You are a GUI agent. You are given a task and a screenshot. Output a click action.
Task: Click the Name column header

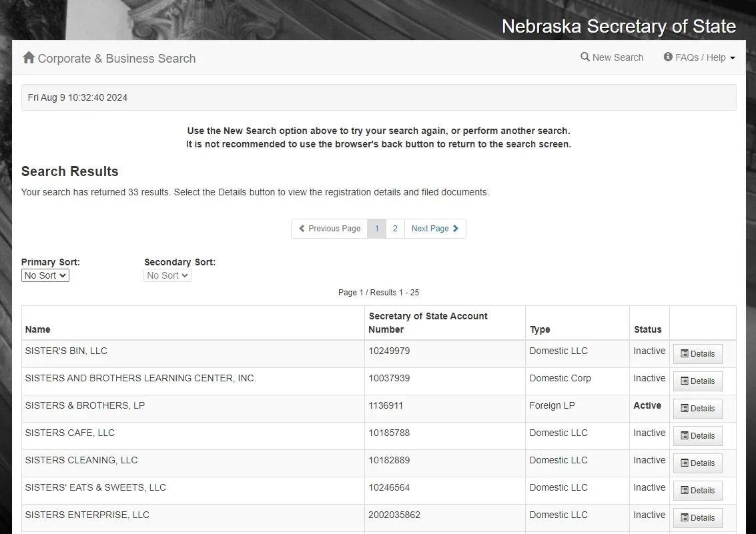[x=37, y=329]
